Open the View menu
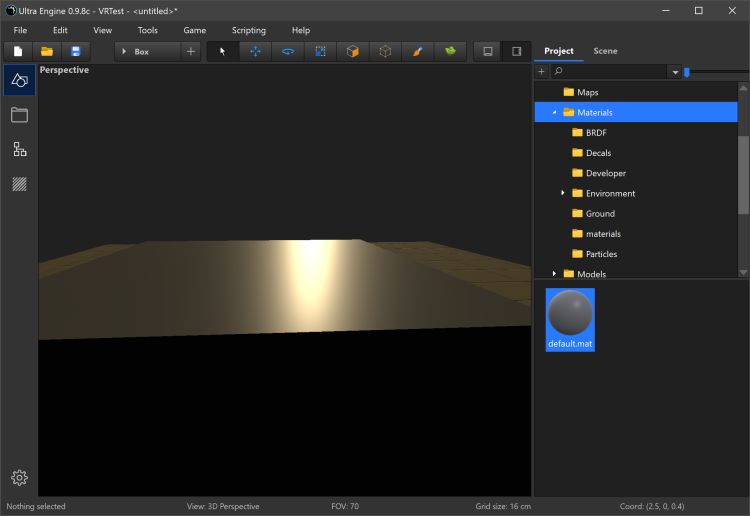This screenshot has width=750, height=516. (x=102, y=30)
